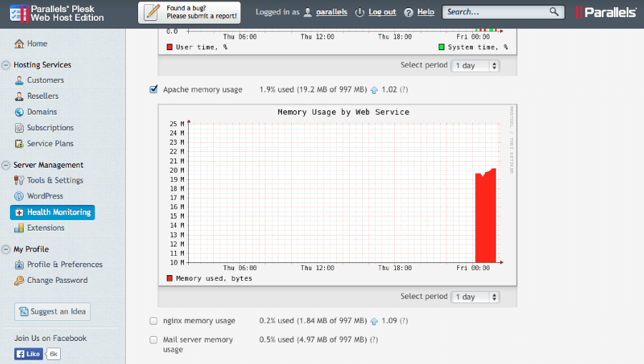Click the red Memory used legend swatch
Screen dimensions: 644x364
[169, 279]
